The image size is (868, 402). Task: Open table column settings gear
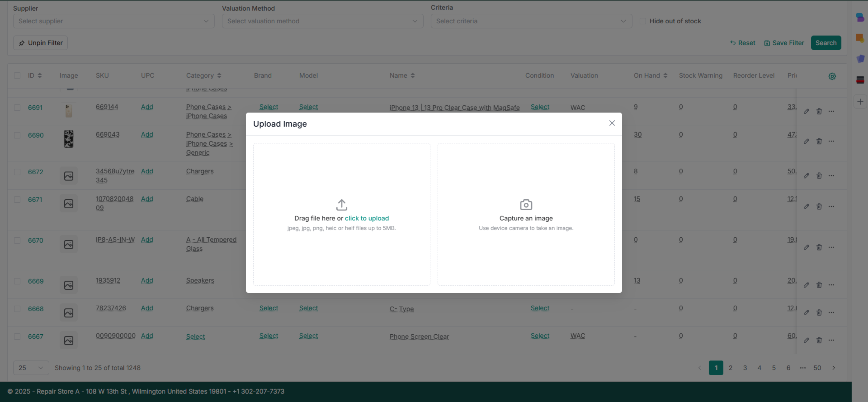[832, 76]
